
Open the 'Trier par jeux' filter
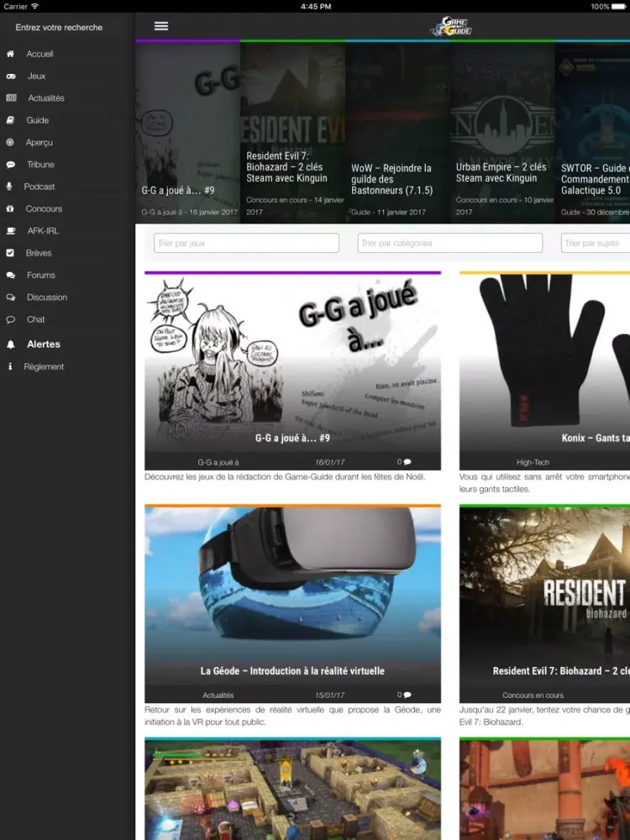coord(246,243)
